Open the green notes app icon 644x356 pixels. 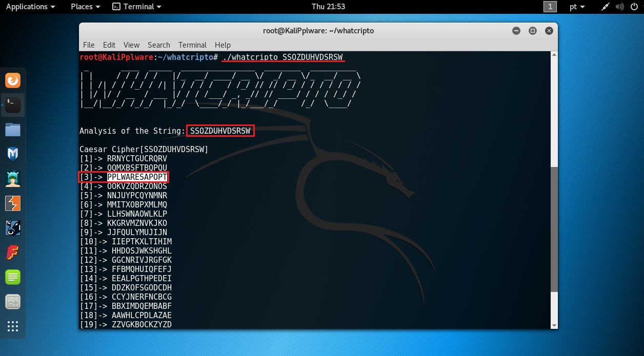(x=13, y=277)
